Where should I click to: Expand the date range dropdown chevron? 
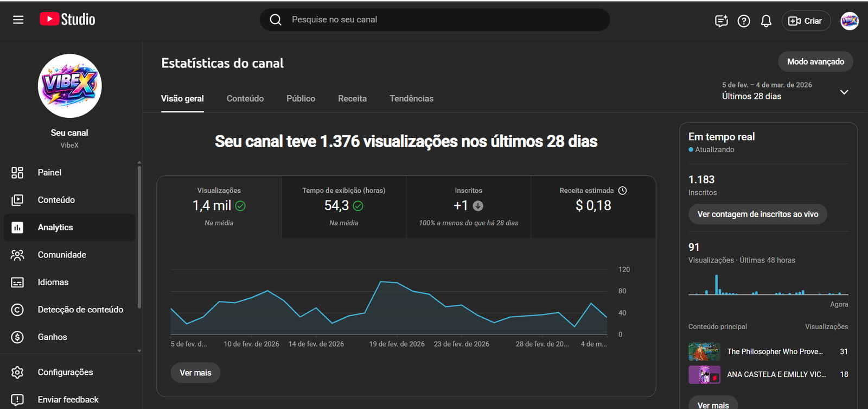coord(844,92)
